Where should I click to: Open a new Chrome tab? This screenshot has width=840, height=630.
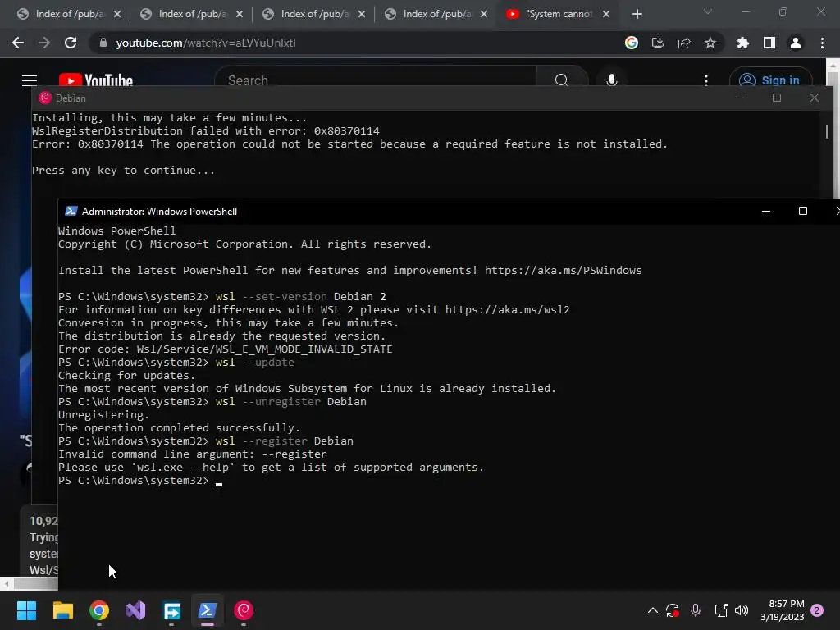(637, 14)
